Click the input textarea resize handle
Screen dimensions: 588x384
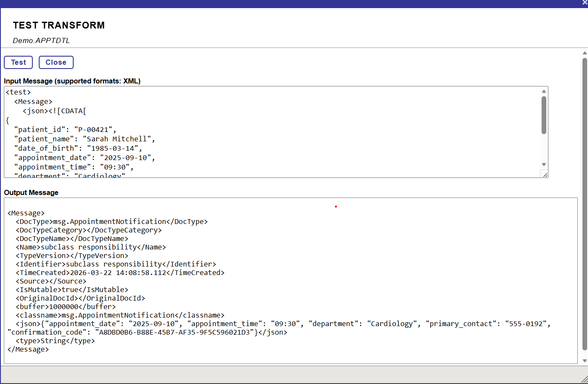point(545,175)
